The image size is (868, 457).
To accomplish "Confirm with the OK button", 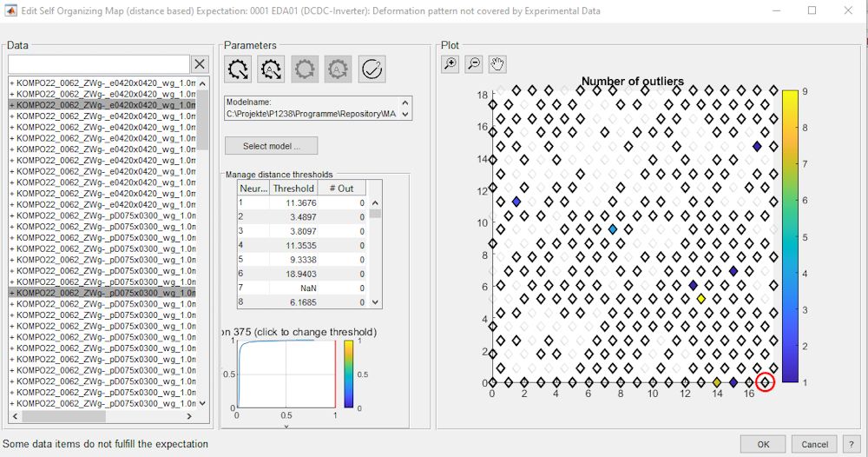I will point(763,444).
